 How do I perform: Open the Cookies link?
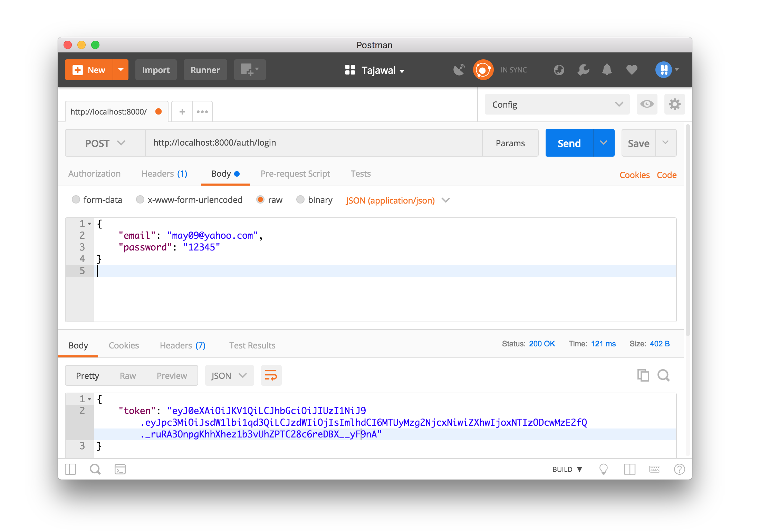(x=634, y=175)
